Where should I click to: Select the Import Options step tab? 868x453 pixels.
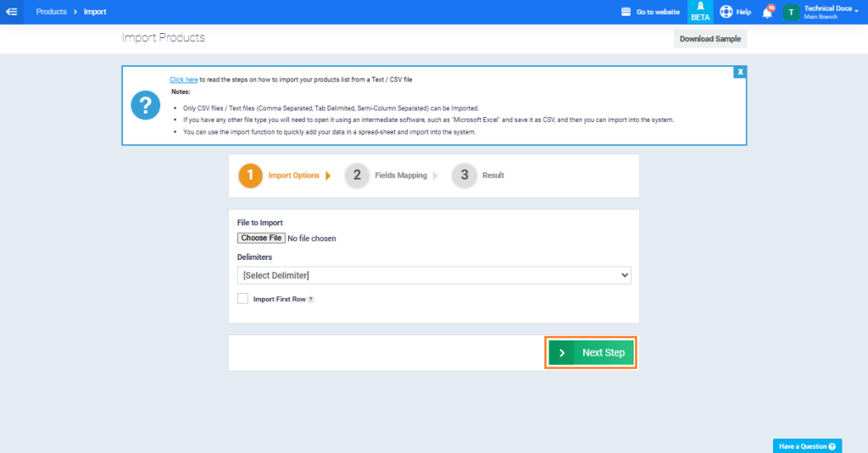(x=293, y=175)
